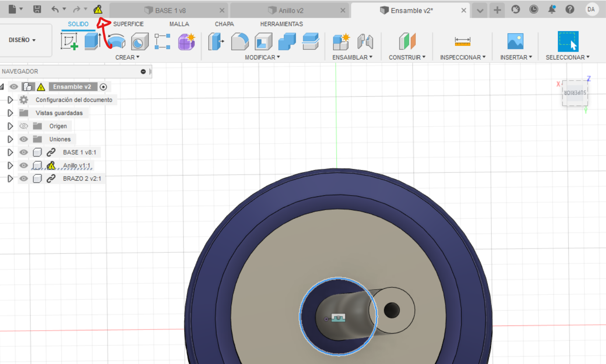Open the MODIFICAR dropdown menu

click(262, 57)
